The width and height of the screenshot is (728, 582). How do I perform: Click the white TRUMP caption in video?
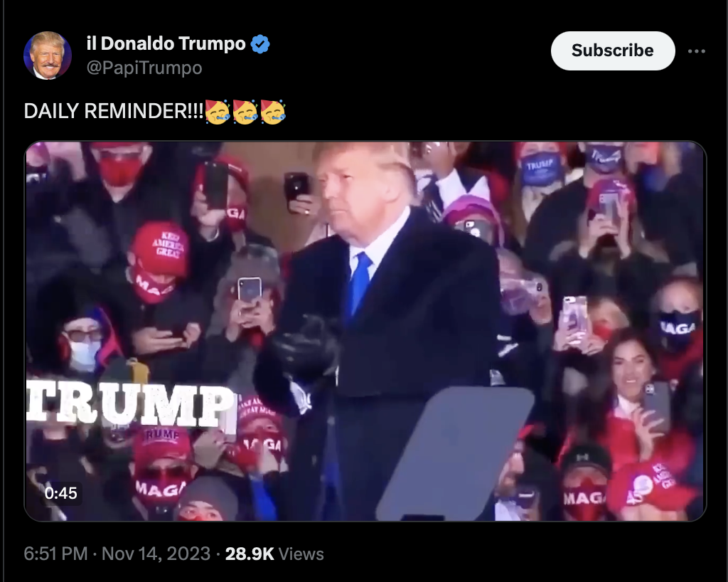pyautogui.click(x=131, y=404)
